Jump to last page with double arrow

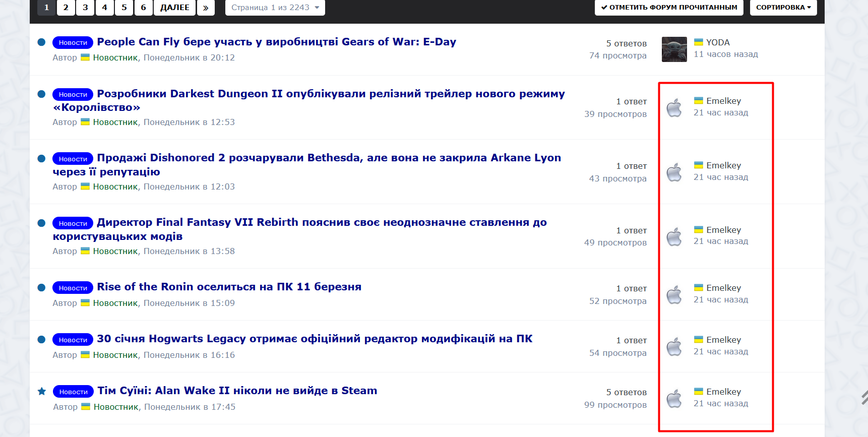tap(206, 8)
